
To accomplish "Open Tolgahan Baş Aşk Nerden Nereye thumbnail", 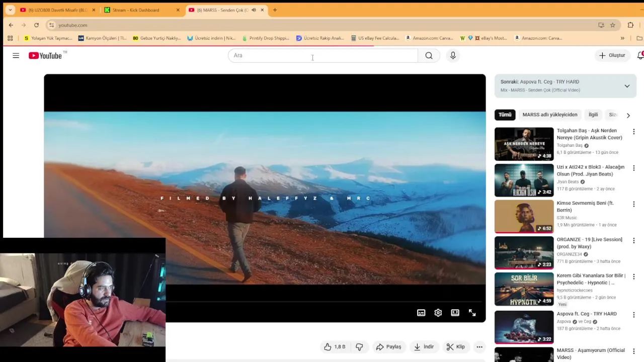I will coord(524,144).
